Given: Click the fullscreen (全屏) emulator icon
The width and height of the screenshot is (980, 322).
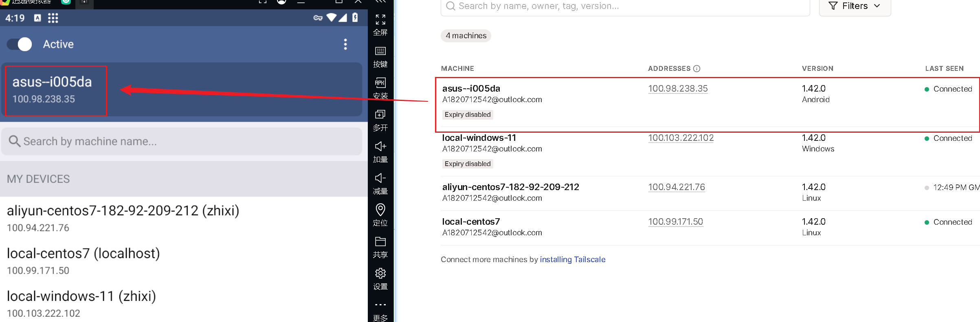Looking at the screenshot, I should 380,19.
